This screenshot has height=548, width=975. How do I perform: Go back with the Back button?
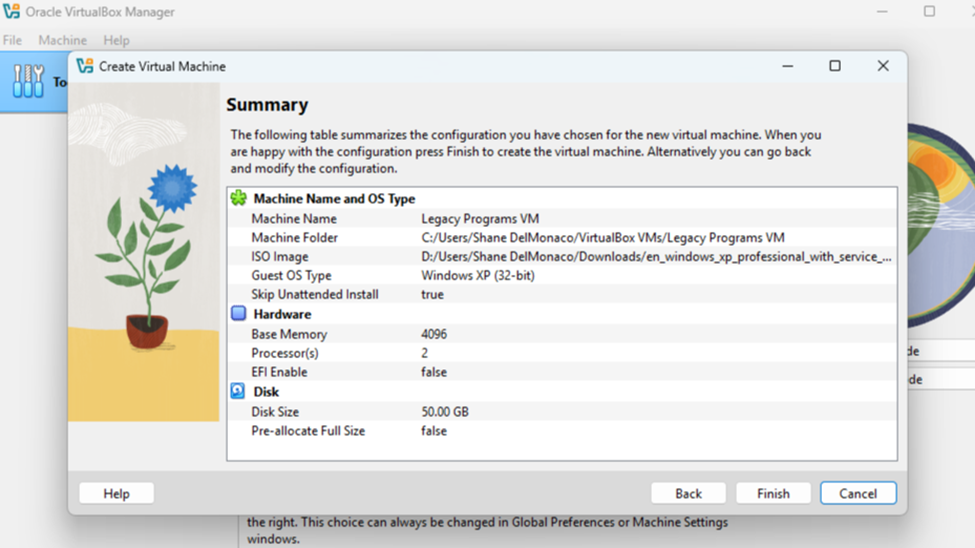tap(688, 493)
